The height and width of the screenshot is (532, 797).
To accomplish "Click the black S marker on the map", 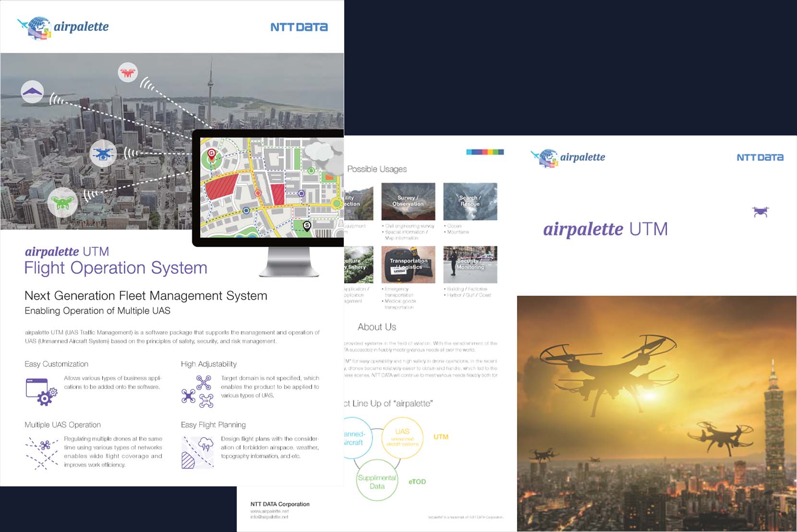I will [x=307, y=225].
